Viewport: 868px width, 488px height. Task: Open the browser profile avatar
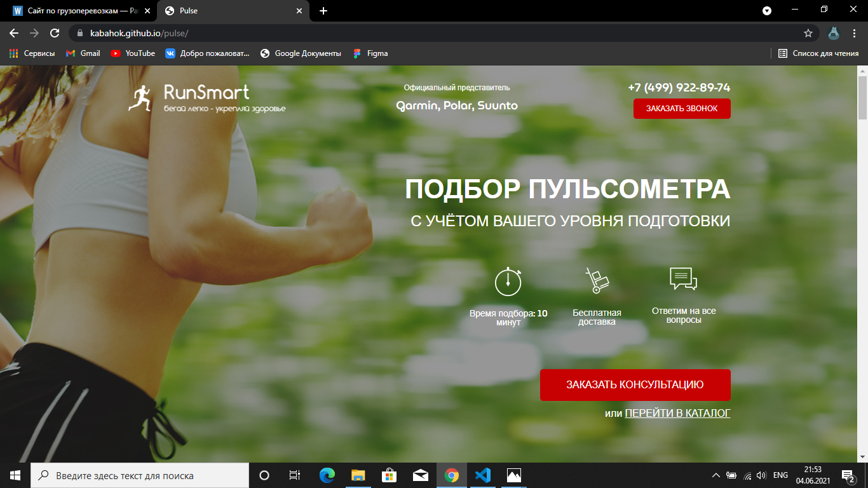(833, 33)
